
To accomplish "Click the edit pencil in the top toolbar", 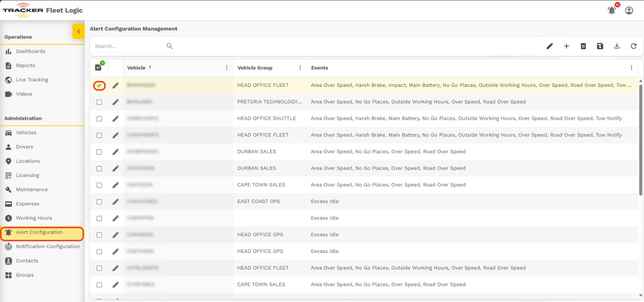I will tap(550, 46).
